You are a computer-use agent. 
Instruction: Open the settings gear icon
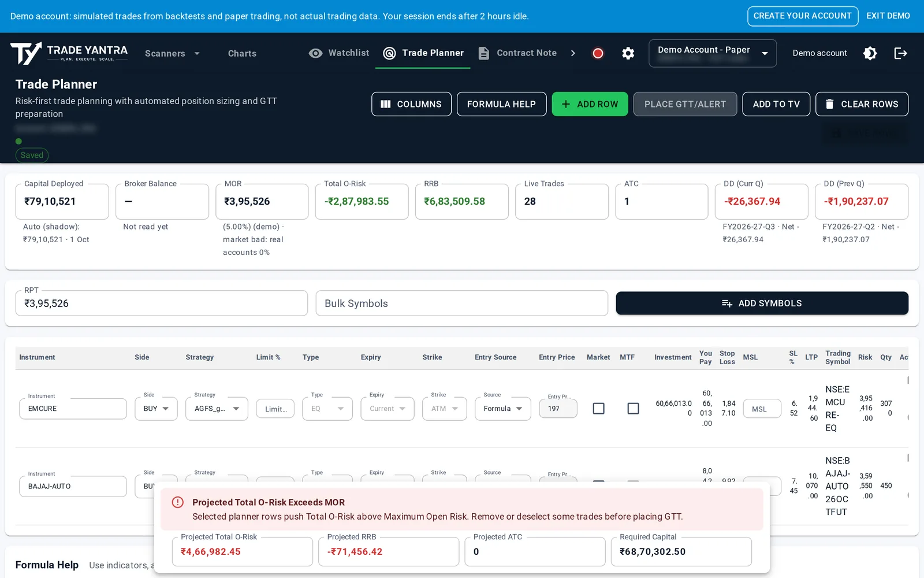628,53
